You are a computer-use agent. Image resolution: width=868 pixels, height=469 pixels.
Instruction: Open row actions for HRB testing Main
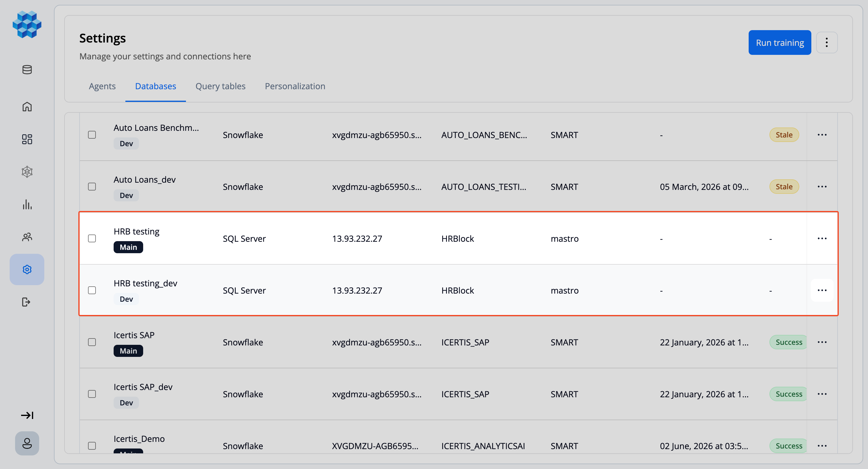pyautogui.click(x=822, y=238)
